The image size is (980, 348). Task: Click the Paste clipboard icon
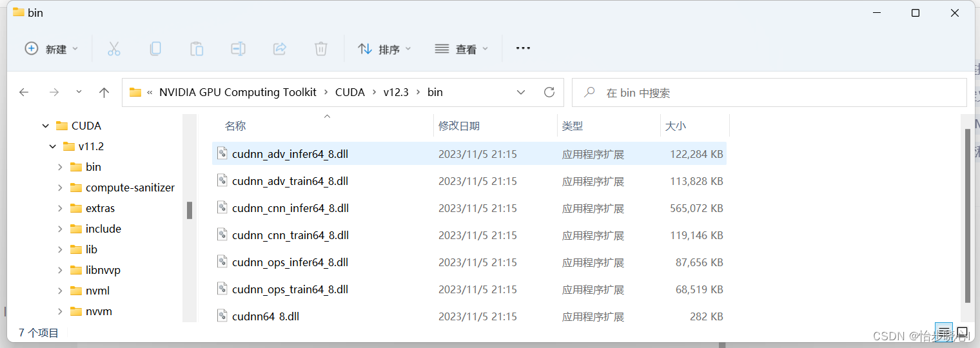(197, 49)
